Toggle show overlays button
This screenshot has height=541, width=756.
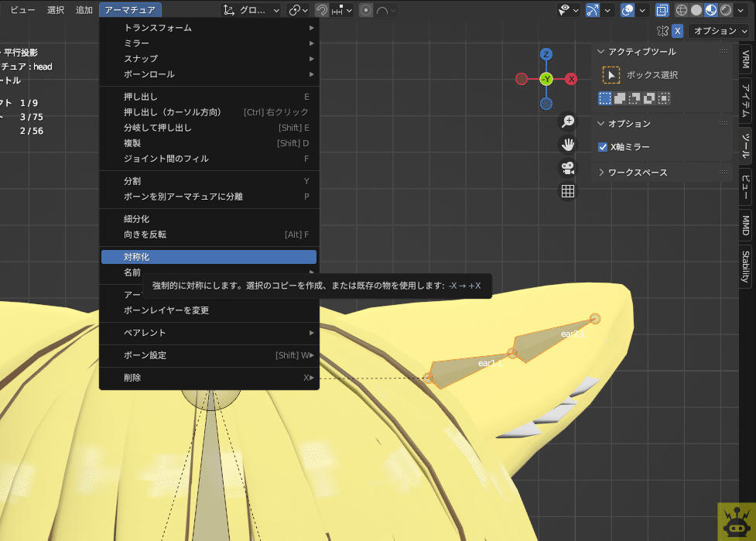click(628, 10)
